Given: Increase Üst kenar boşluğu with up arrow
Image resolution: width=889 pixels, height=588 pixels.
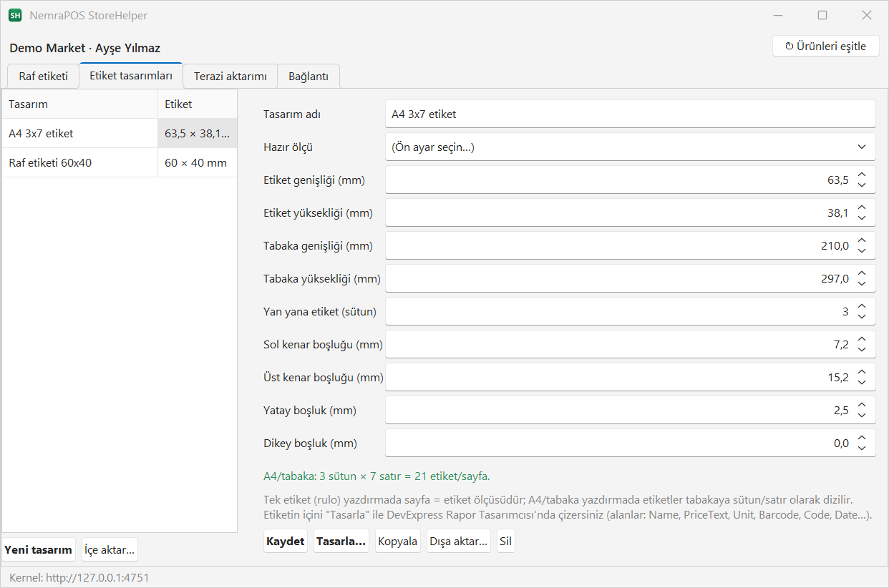Looking at the screenshot, I should pyautogui.click(x=862, y=372).
